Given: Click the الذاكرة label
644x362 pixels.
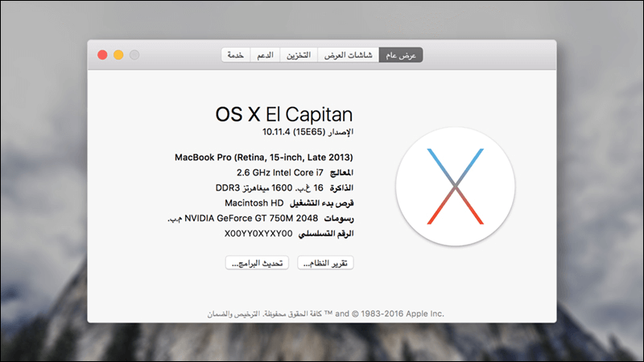Looking at the screenshot, I should (x=341, y=187).
